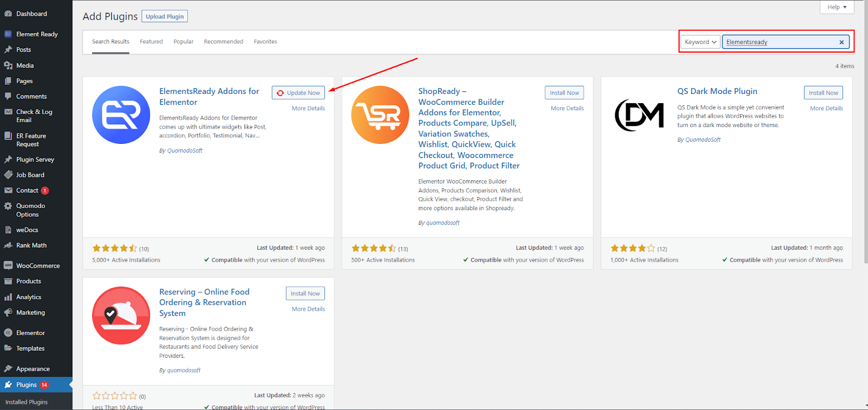Viewport: 868px width, 410px height.
Task: Click the Contact envelope icon
Action: click(x=8, y=191)
